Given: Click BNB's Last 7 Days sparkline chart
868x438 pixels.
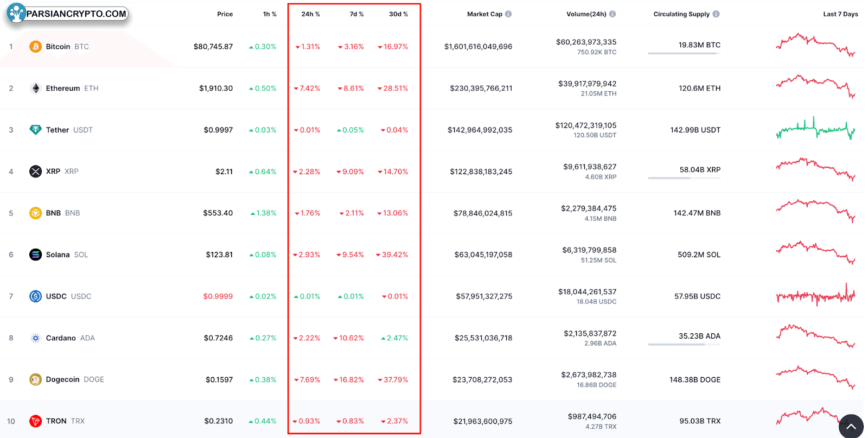Looking at the screenshot, I should (x=815, y=211).
